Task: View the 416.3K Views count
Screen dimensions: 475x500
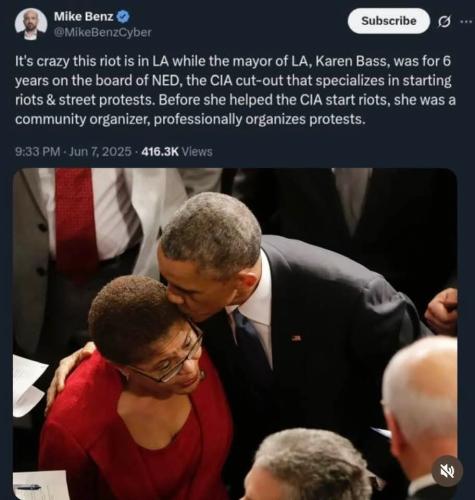Action: tap(177, 152)
